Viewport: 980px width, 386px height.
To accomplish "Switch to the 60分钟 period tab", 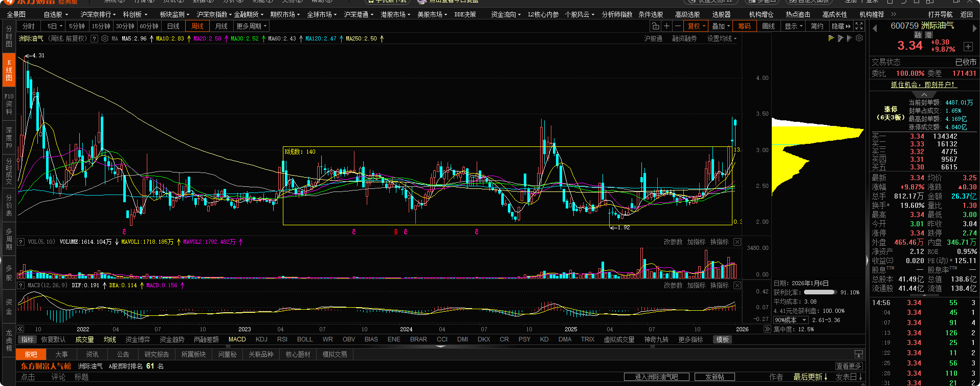I will pyautogui.click(x=149, y=26).
